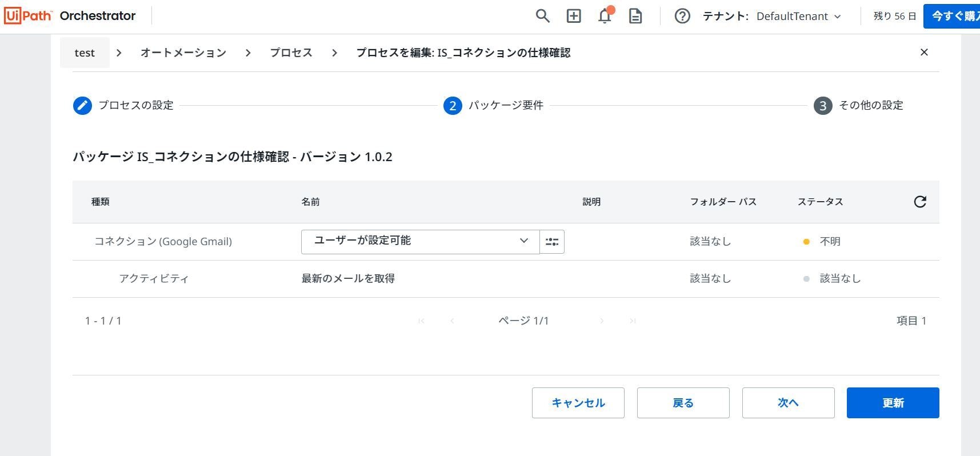
Task: Open the document icon in header
Action: click(635, 16)
